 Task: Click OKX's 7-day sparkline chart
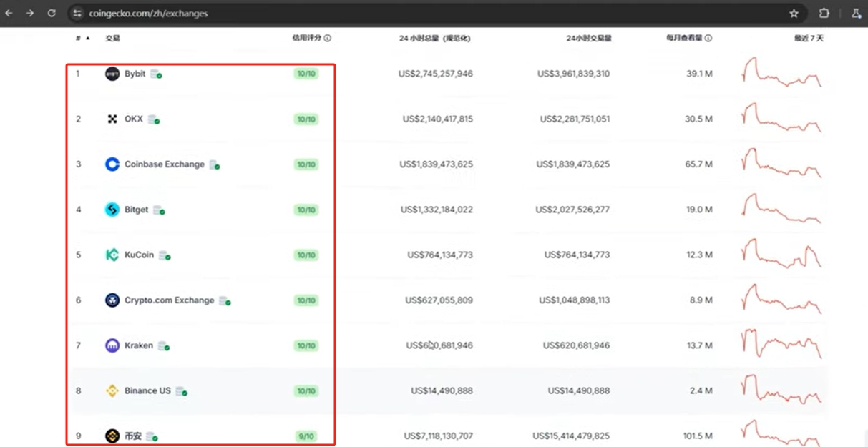coord(782,117)
